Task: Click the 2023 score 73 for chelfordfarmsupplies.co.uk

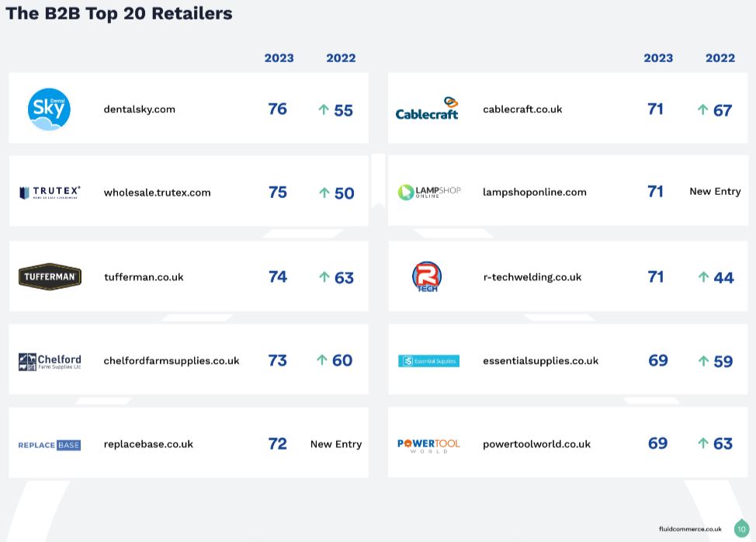Action: point(278,360)
